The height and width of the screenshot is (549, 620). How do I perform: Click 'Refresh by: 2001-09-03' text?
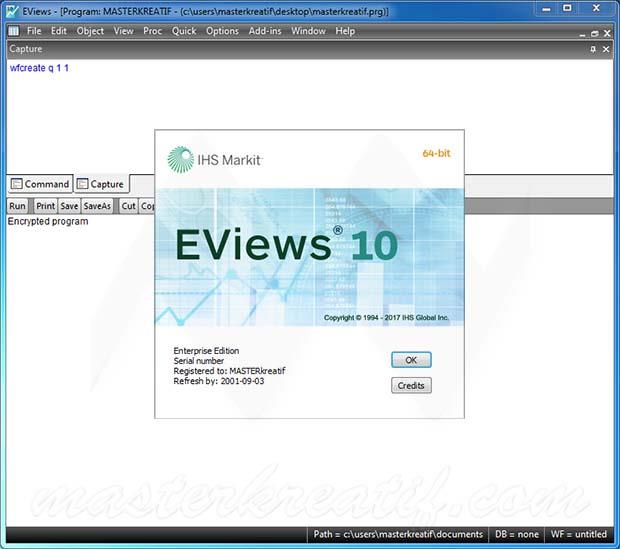coord(219,381)
